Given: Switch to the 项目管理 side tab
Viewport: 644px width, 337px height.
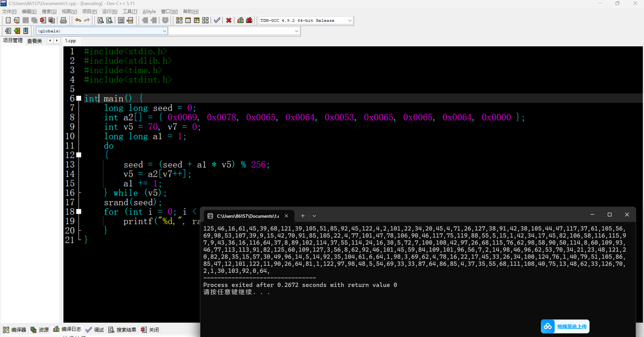Looking at the screenshot, I should [13, 41].
